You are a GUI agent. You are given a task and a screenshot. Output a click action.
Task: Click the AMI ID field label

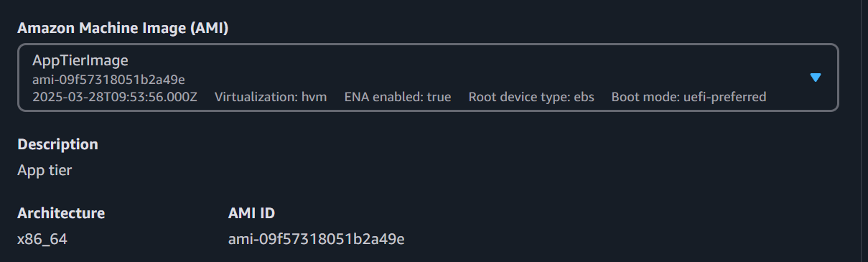251,213
